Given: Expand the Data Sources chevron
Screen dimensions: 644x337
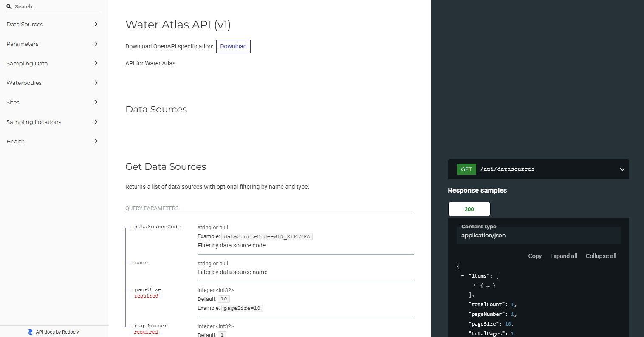Looking at the screenshot, I should coord(96,24).
